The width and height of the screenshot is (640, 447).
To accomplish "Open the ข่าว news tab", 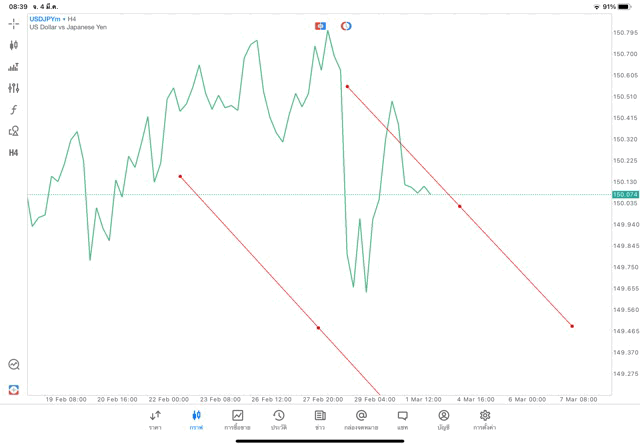I will click(320, 420).
